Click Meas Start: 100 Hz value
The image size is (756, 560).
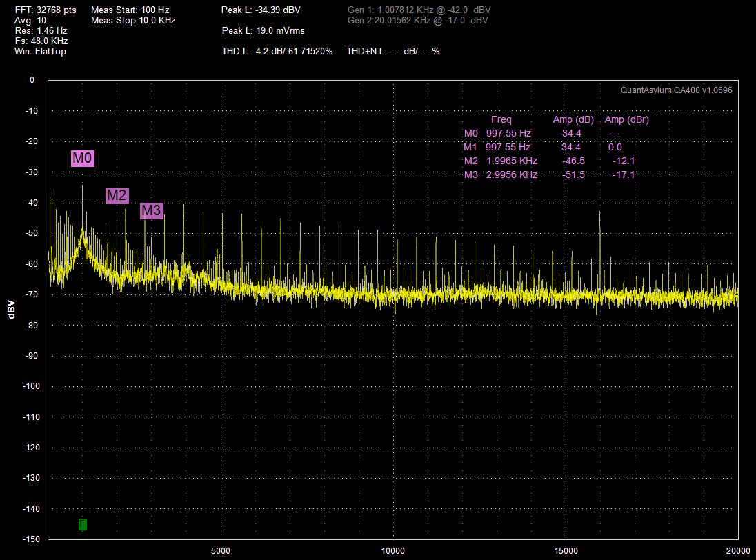pyautogui.click(x=130, y=10)
